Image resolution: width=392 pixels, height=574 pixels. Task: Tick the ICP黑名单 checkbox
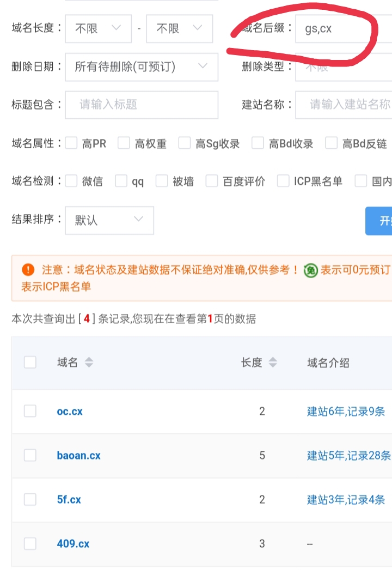pos(283,182)
